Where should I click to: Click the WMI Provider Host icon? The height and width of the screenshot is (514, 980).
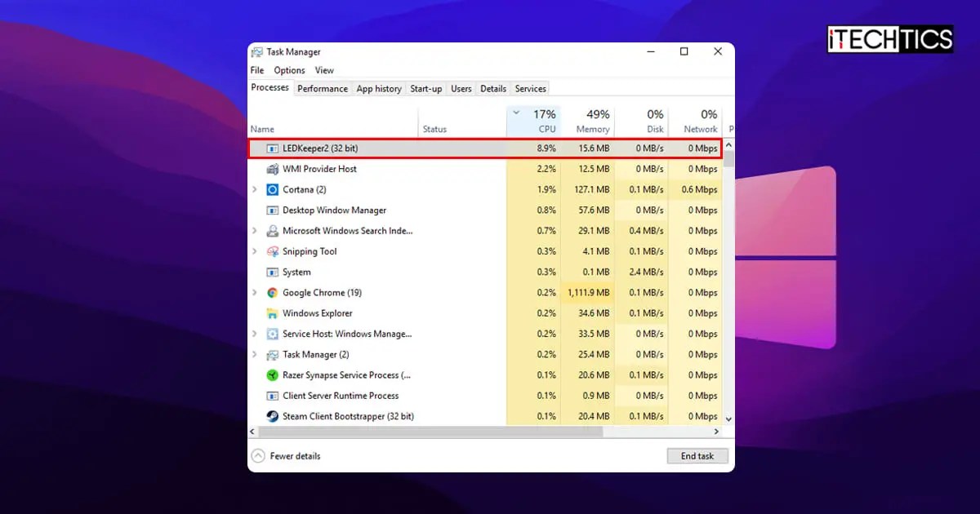coord(273,169)
